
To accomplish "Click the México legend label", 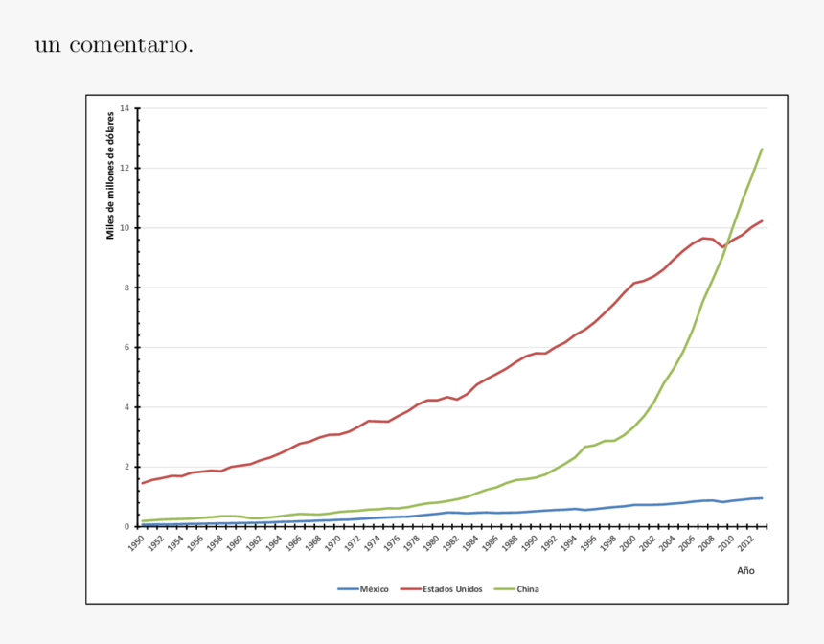I will click(x=374, y=589).
